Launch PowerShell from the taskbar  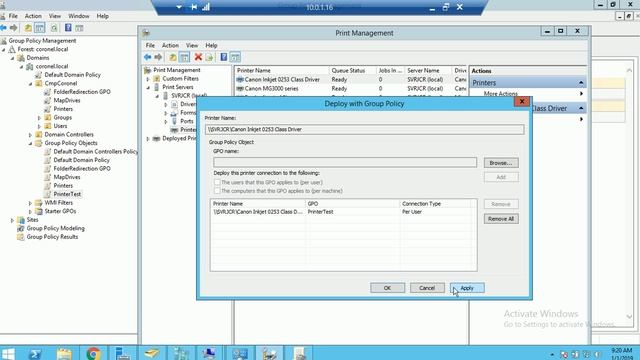(35, 353)
